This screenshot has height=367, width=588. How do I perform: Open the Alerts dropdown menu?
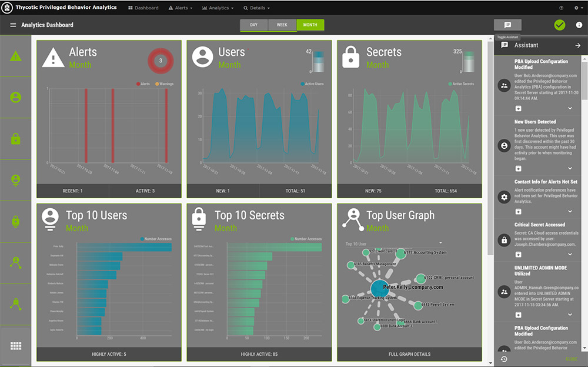point(181,8)
